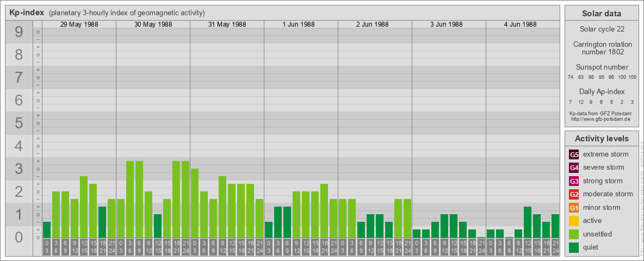
Task: Click the G4 severe storm badge
Action: tap(574, 167)
